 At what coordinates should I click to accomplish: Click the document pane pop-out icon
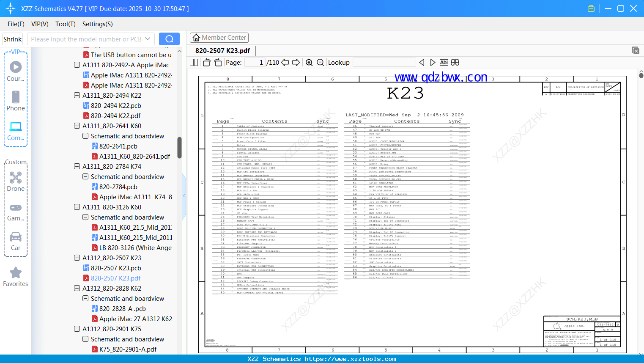636,50
